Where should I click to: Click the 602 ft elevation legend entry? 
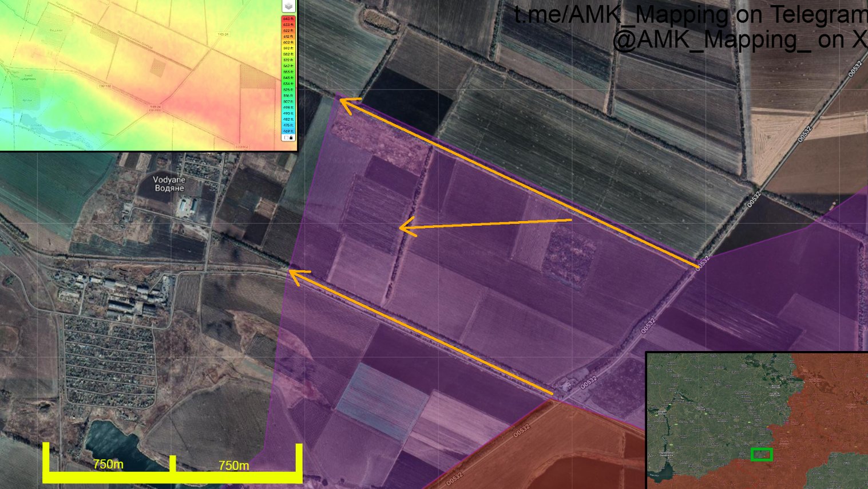point(288,42)
